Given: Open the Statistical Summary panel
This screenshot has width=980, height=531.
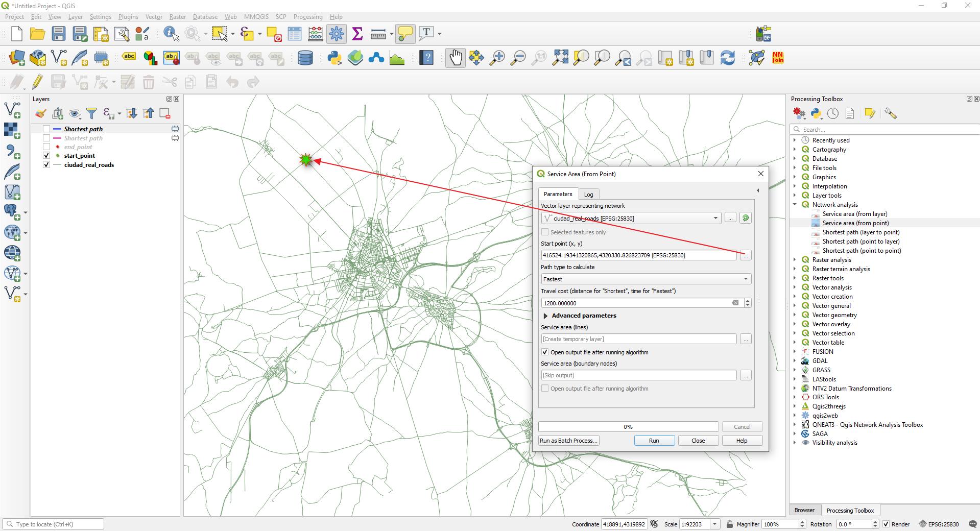Looking at the screenshot, I should 357,33.
